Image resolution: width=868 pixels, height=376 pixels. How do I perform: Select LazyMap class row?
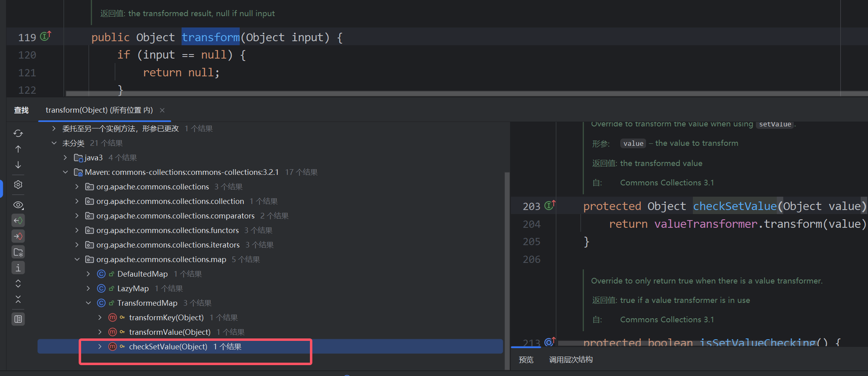[270, 288]
